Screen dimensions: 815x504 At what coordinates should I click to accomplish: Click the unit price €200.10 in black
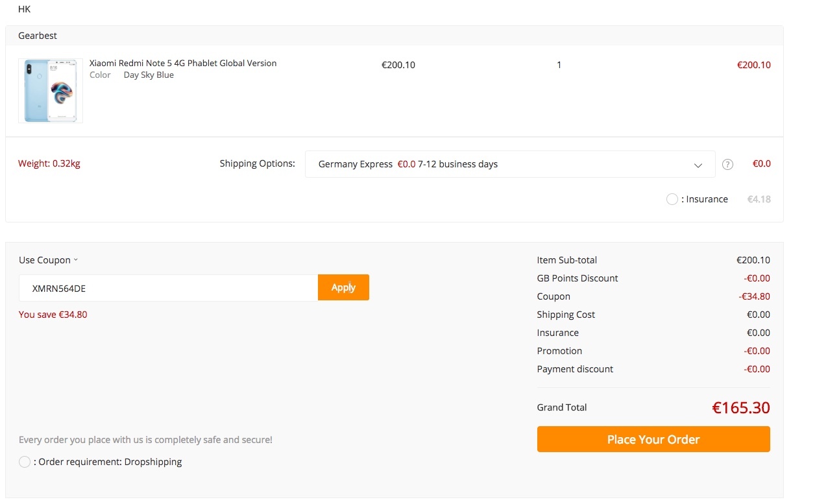[398, 65]
